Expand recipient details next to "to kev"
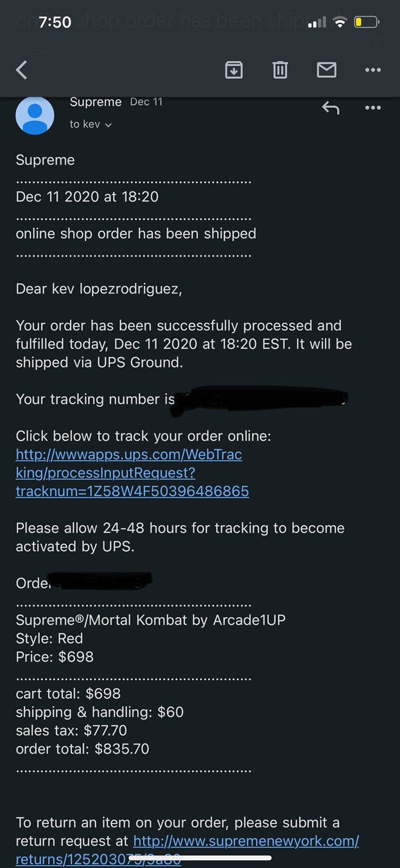The image size is (400, 868). (108, 125)
